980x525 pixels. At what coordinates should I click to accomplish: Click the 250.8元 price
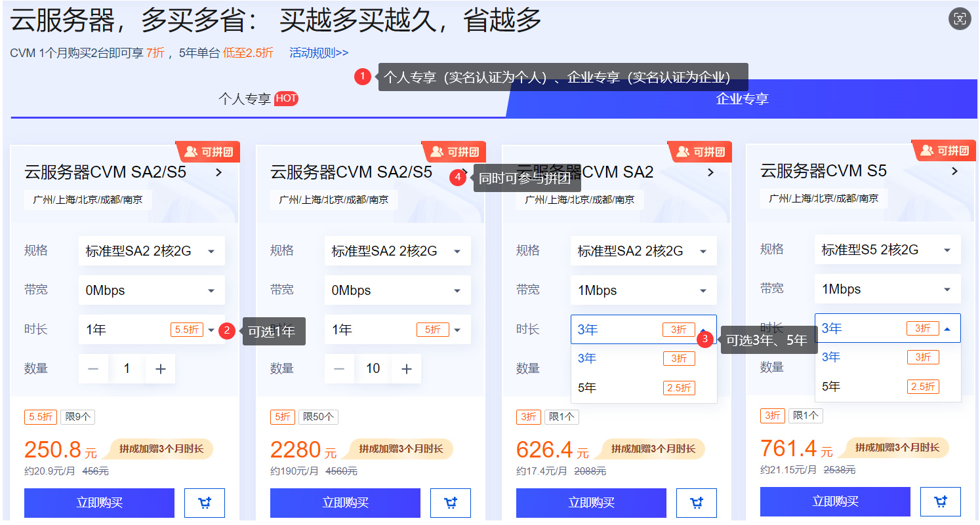click(x=60, y=450)
